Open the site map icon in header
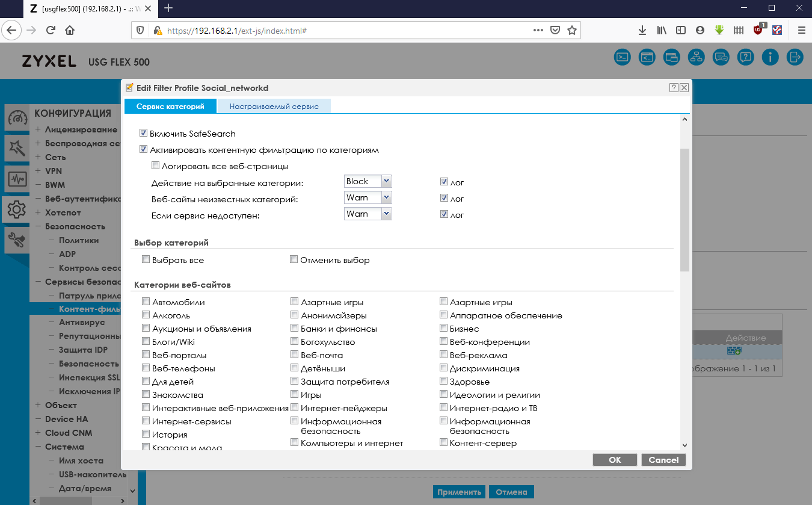 point(696,57)
